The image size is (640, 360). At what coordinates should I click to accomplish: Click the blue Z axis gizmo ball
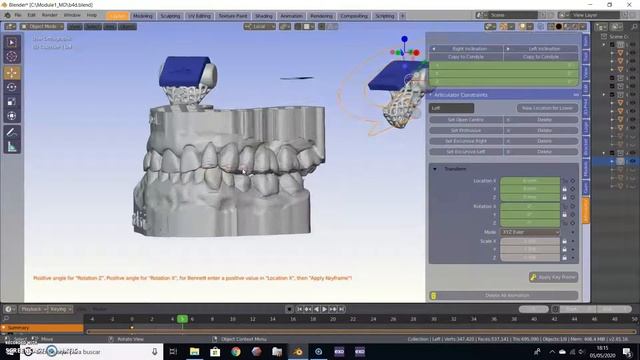(404, 39)
